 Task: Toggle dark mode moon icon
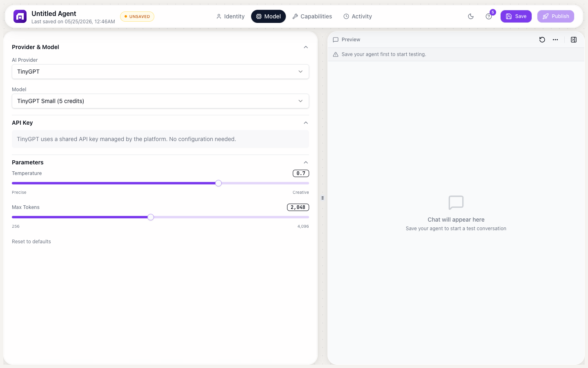click(471, 16)
